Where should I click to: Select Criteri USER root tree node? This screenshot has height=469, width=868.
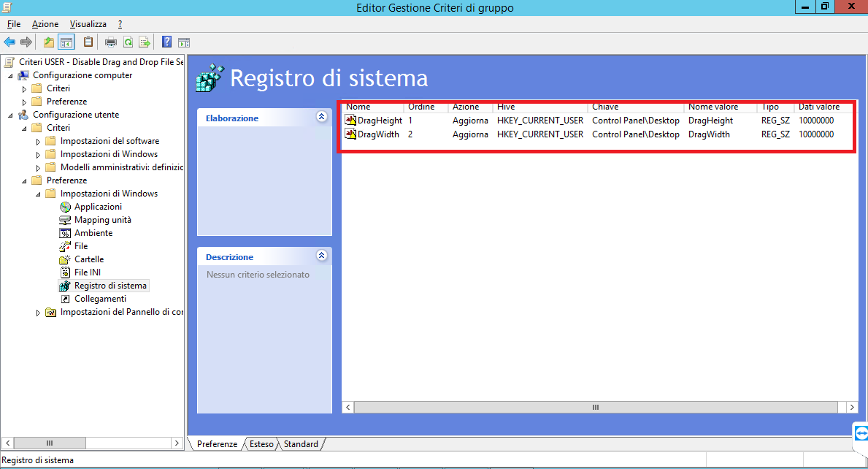(101, 62)
